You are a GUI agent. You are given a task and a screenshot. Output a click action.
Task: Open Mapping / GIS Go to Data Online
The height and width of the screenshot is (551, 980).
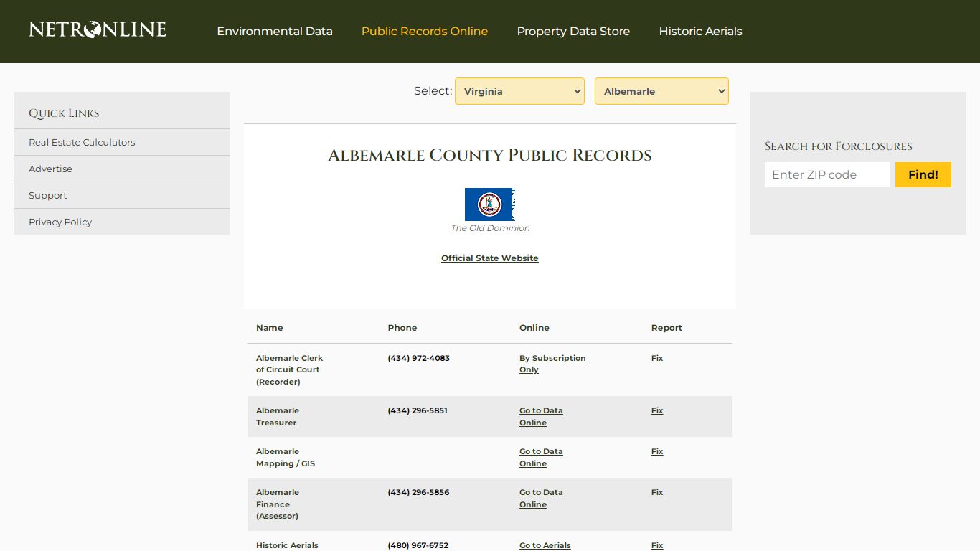pyautogui.click(x=541, y=458)
